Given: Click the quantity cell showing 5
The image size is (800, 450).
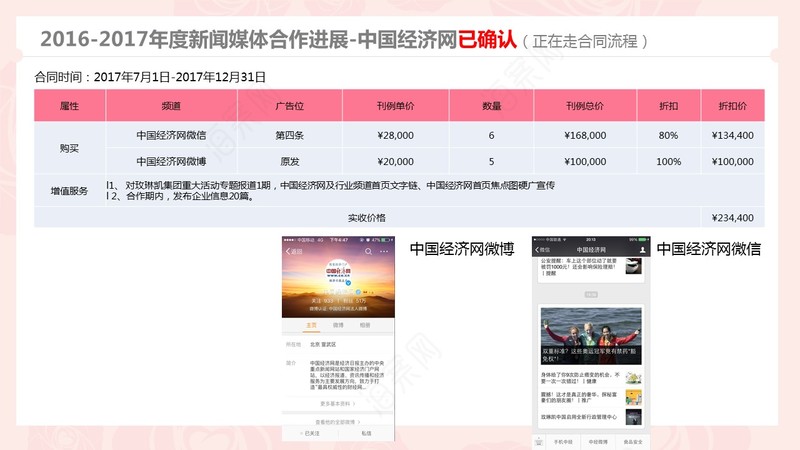Looking at the screenshot, I should click(x=491, y=161).
